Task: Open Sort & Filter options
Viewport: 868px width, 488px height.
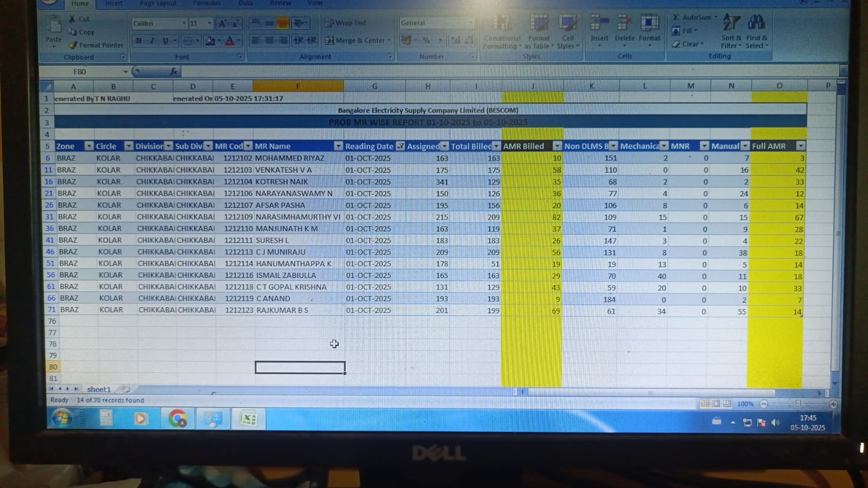Action: coord(731,31)
